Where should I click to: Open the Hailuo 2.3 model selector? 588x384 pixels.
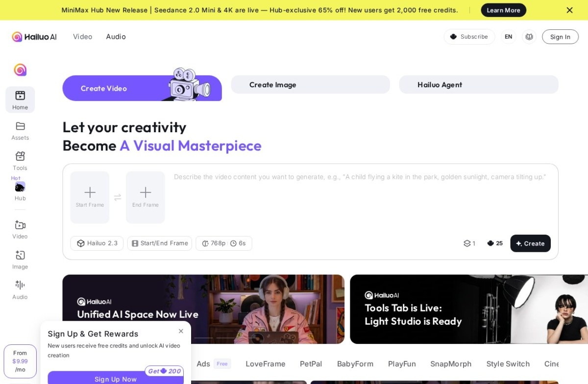[97, 243]
